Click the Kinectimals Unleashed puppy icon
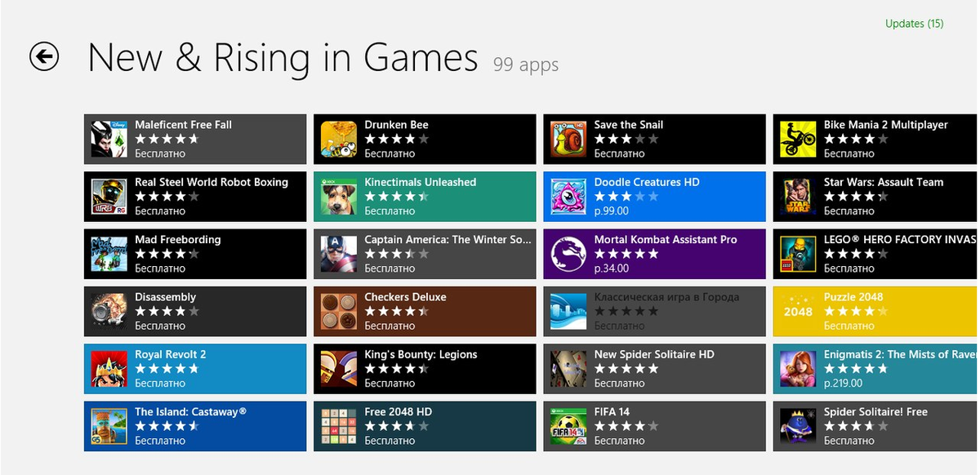This screenshot has width=980, height=475. point(339,196)
